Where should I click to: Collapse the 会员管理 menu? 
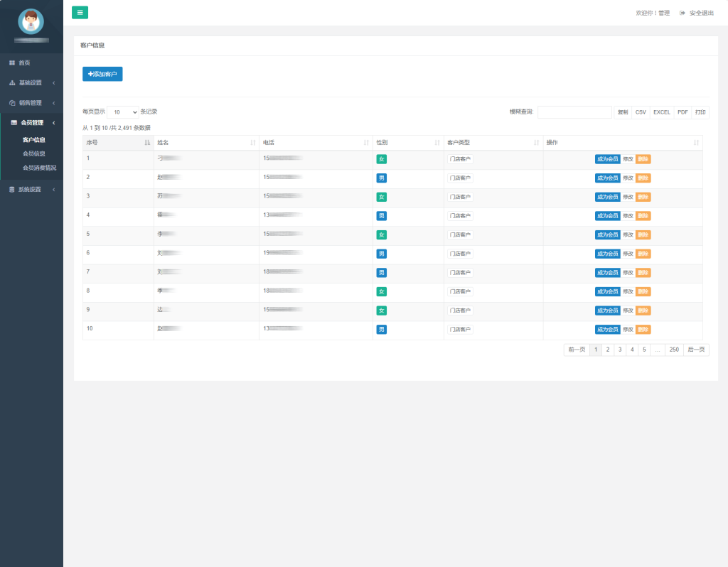pyautogui.click(x=31, y=122)
